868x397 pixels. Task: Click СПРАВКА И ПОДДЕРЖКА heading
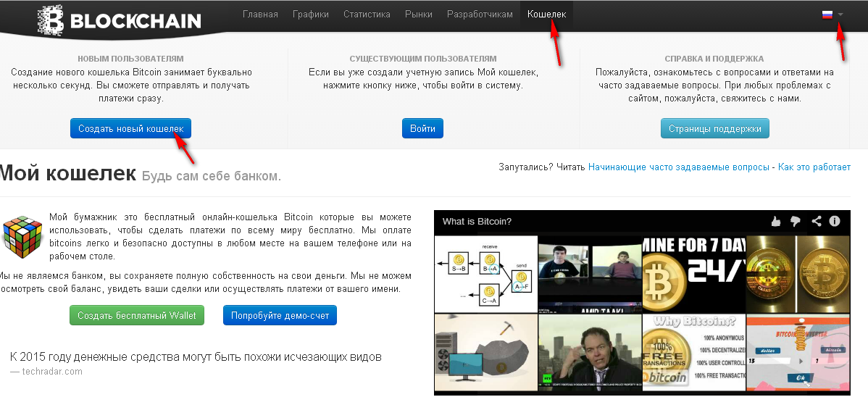714,58
